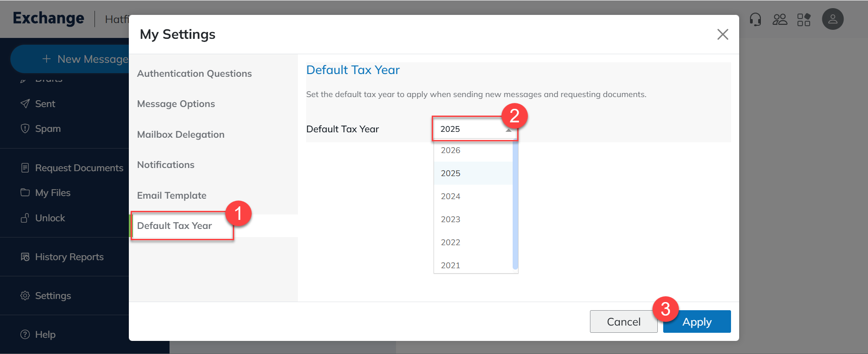Click the Spam shield icon
868x354 pixels.
(25, 128)
